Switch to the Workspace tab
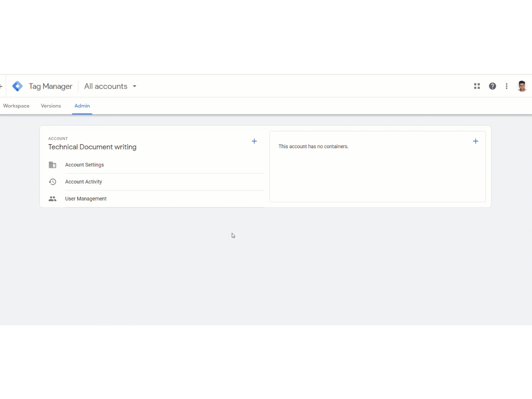This screenshot has height=399, width=532. pos(16,106)
